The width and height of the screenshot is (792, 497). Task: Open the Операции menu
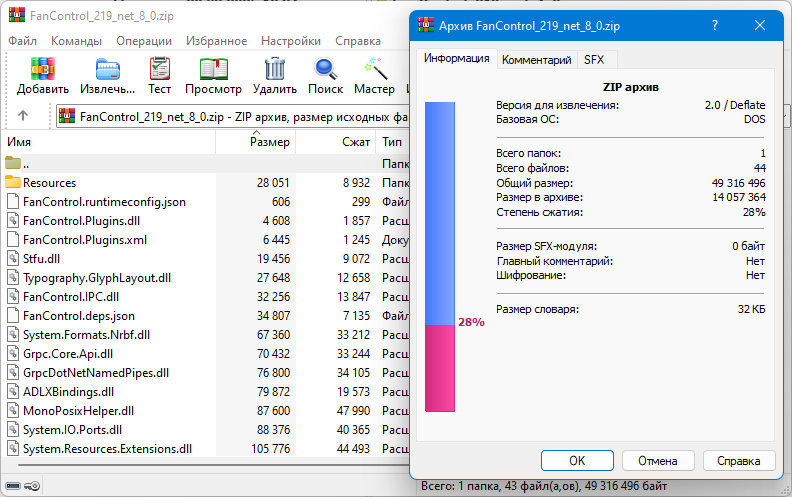coord(144,41)
